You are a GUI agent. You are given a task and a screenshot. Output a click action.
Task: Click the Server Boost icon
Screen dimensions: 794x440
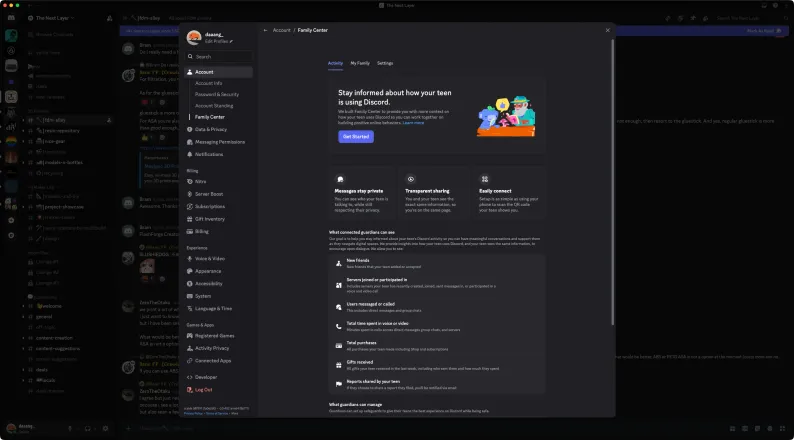189,194
